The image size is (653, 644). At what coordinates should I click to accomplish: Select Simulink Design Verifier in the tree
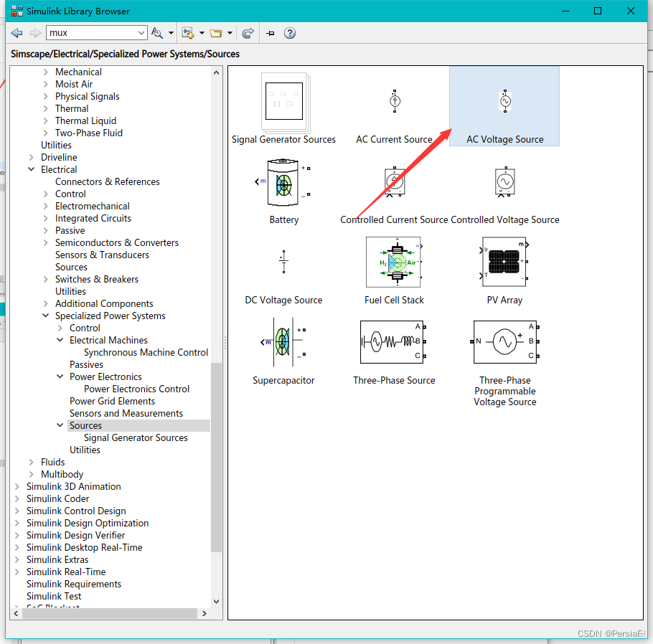click(76, 535)
